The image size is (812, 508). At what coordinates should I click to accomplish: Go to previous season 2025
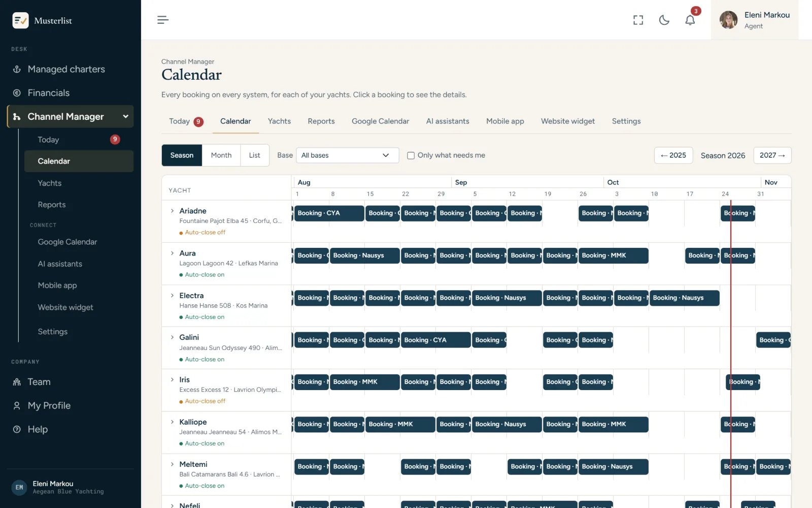pos(673,155)
